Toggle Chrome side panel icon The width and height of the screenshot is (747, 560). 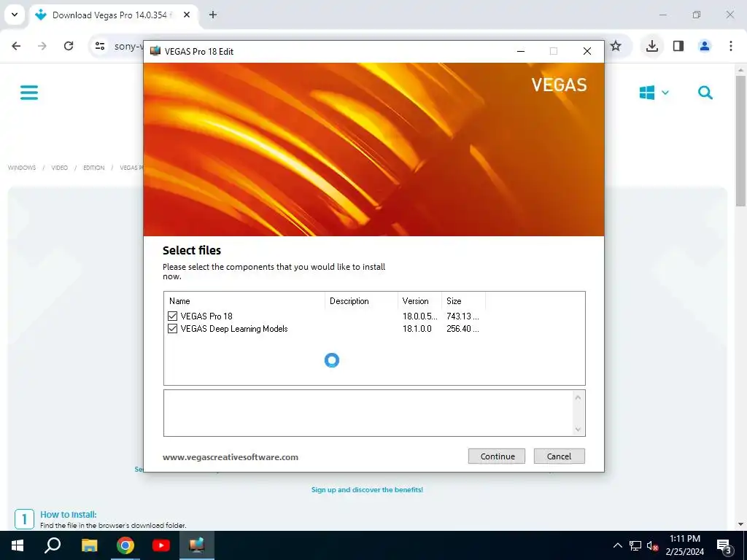click(x=678, y=46)
